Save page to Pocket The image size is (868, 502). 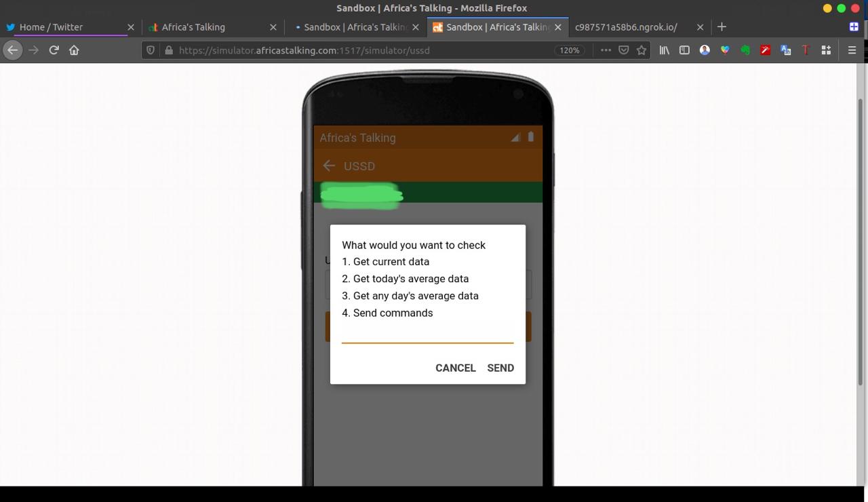tap(623, 50)
